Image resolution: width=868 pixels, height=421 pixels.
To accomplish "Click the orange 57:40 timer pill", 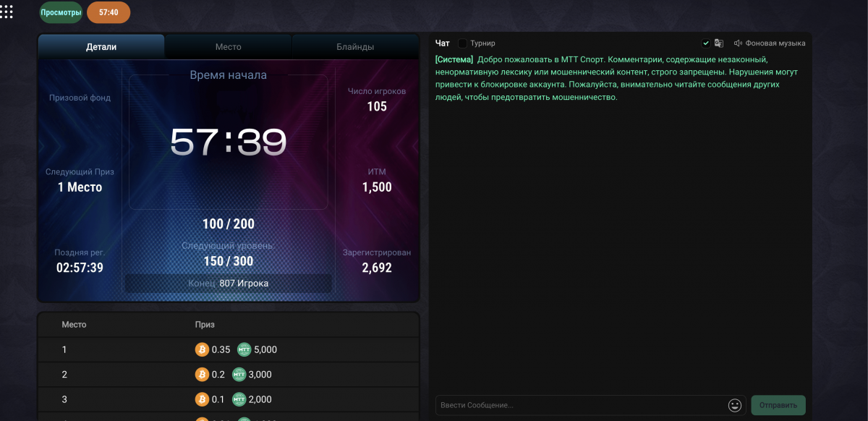I will (x=109, y=12).
